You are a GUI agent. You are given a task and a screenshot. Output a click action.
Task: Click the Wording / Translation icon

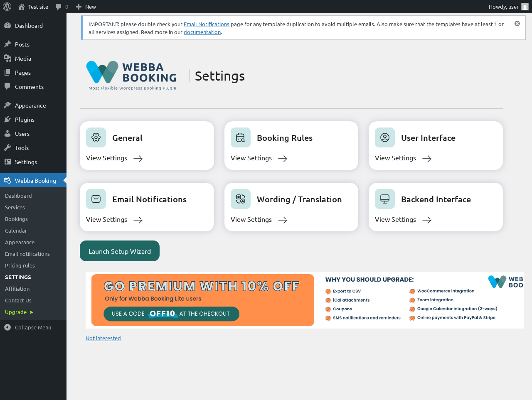(x=241, y=199)
